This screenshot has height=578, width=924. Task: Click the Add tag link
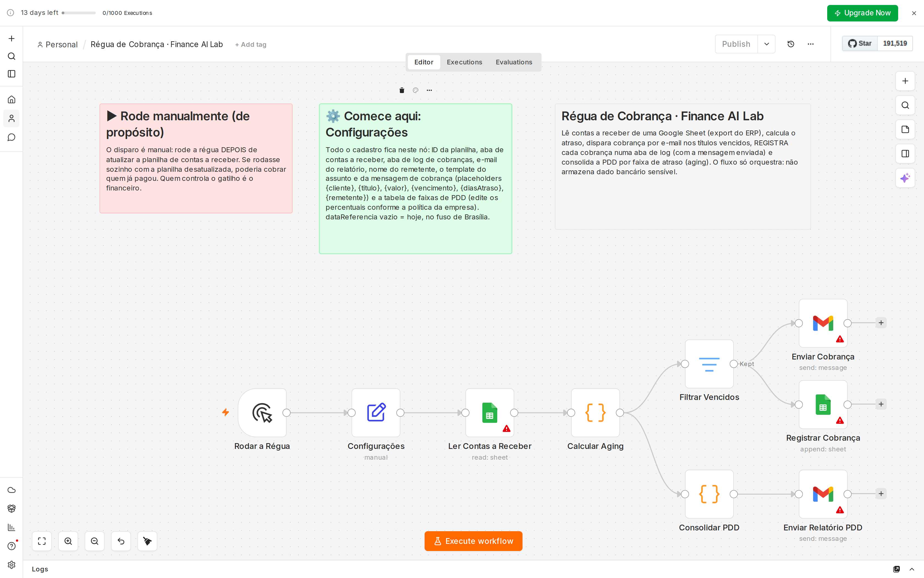[x=251, y=45]
